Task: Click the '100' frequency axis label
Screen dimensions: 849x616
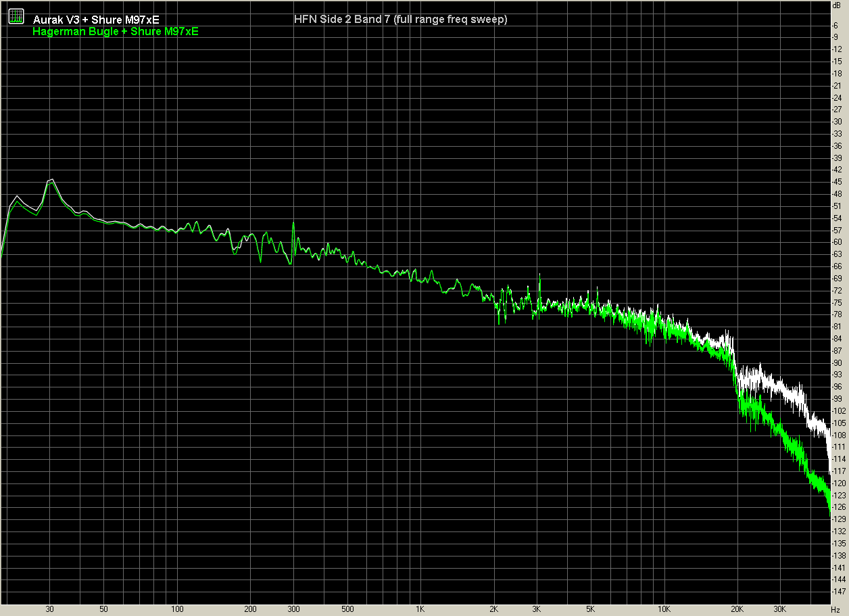Action: tap(177, 610)
